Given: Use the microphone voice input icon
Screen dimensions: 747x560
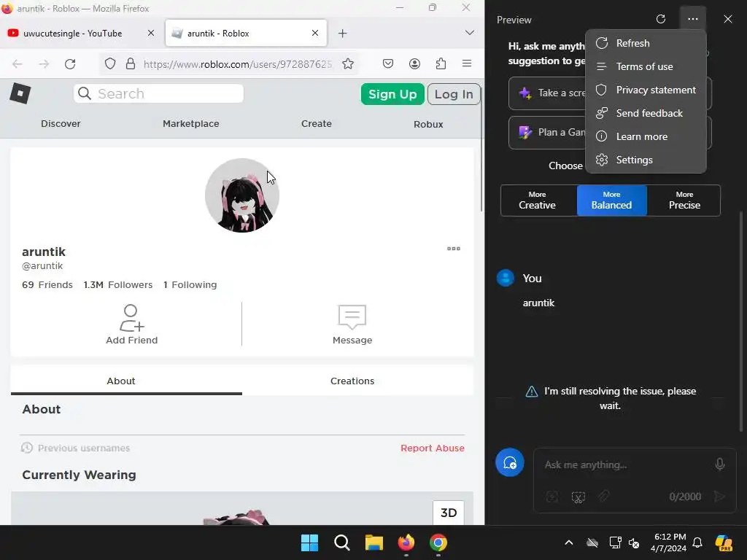Looking at the screenshot, I should point(720,464).
